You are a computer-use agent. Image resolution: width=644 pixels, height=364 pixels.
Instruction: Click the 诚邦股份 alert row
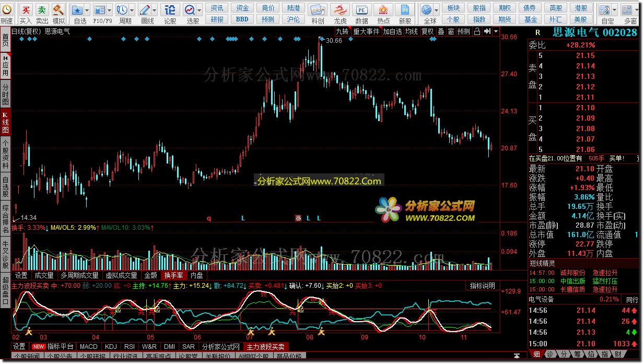click(584, 273)
